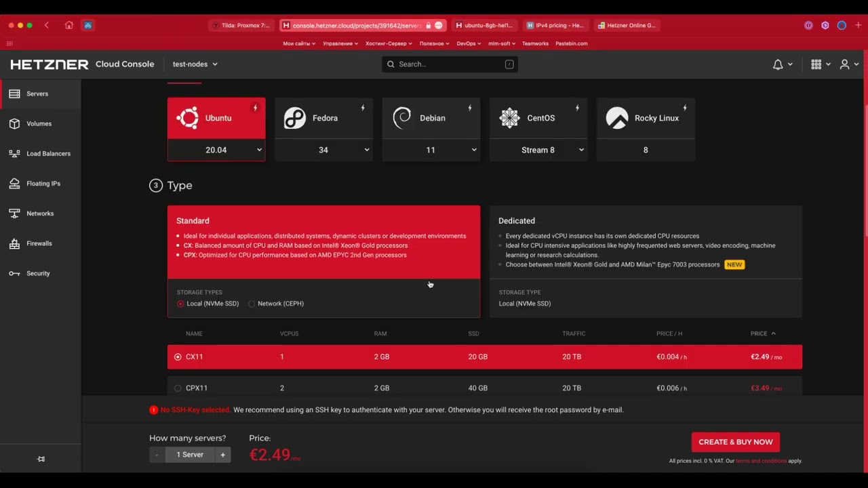Click the NAME column header
Screen dimensions: 868x488
click(x=194, y=333)
